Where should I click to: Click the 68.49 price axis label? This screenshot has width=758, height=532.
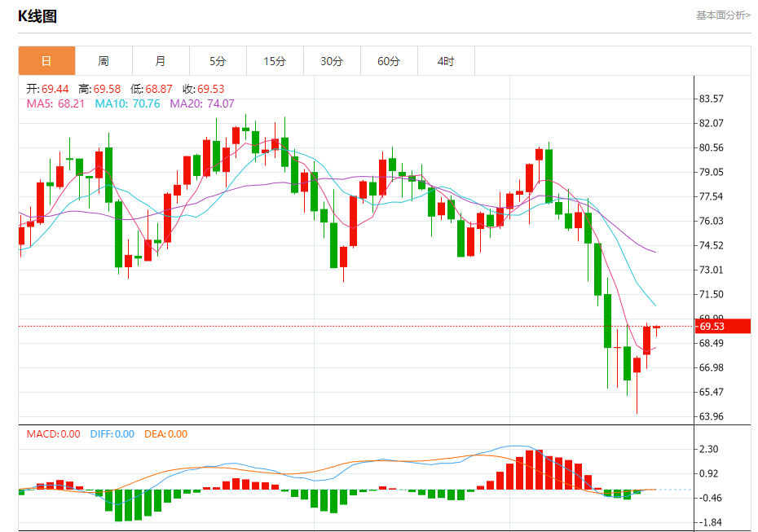712,343
